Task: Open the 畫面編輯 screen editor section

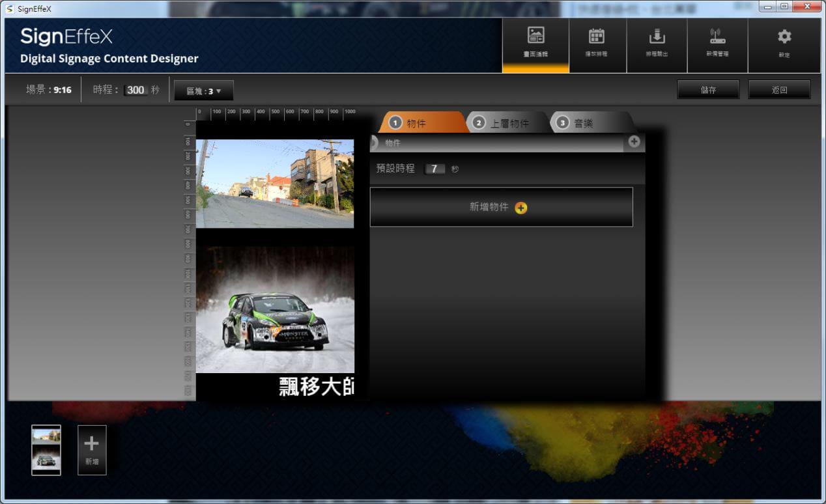Action: tap(535, 44)
